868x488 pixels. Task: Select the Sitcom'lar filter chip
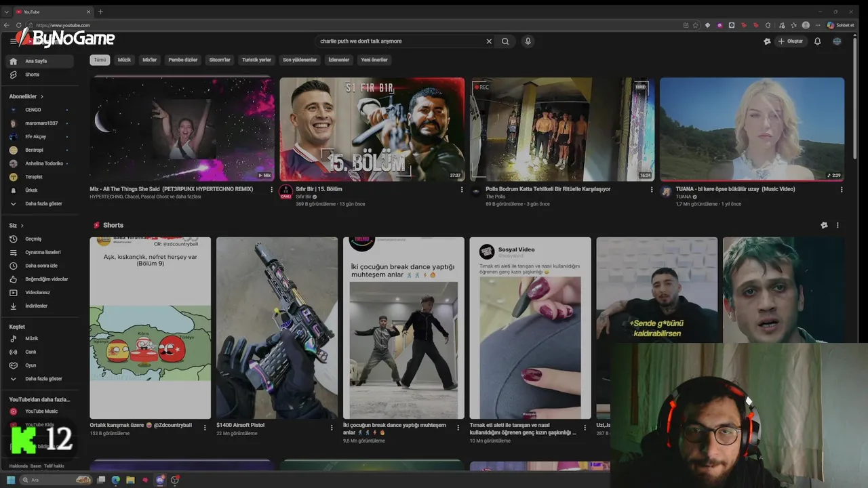220,60
